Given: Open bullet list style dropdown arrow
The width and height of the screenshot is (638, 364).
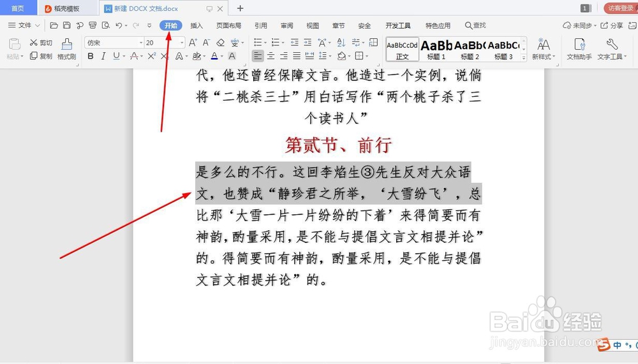Looking at the screenshot, I should 265,43.
